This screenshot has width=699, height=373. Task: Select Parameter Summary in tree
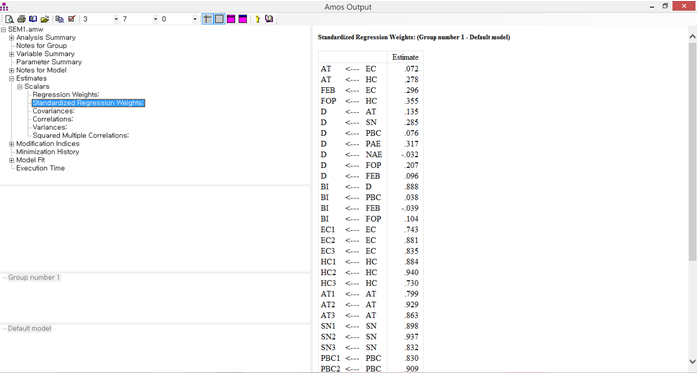pyautogui.click(x=49, y=62)
